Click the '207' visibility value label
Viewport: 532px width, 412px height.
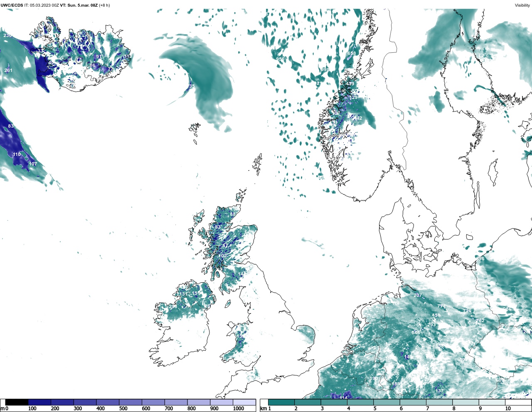[418, 295]
